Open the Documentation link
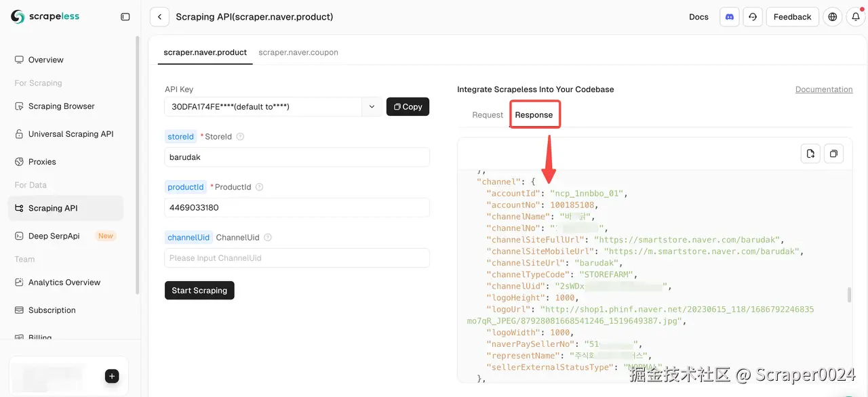 (x=824, y=89)
